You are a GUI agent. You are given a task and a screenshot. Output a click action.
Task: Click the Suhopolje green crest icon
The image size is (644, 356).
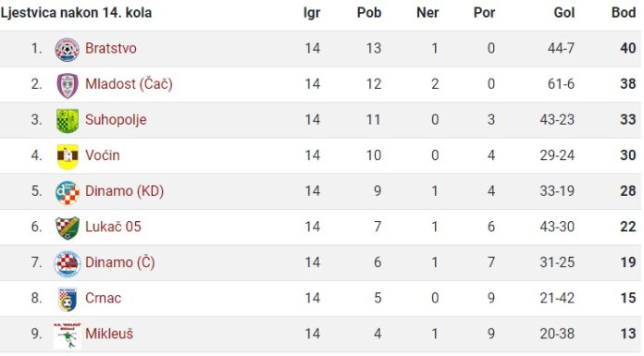click(68, 121)
